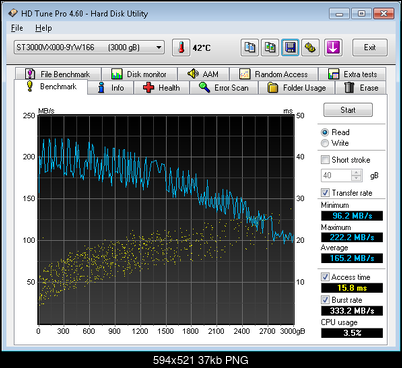402x368 pixels.
Task: Click HD Tune app icon in title bar
Action: click(13, 13)
